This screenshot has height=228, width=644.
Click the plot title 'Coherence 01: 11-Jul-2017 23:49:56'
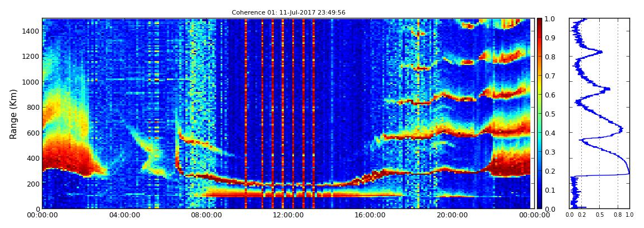pyautogui.click(x=288, y=13)
